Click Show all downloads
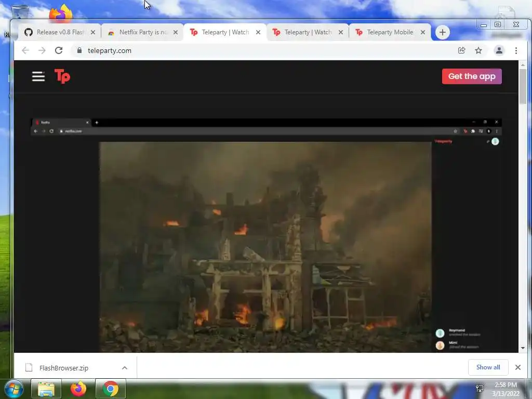532x399 pixels. tap(488, 367)
